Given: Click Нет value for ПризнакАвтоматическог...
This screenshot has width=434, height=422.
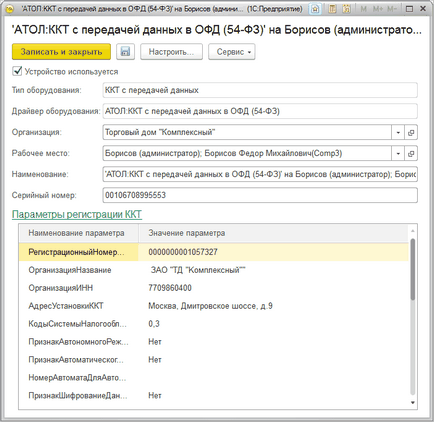Looking at the screenshot, I should (x=155, y=360).
